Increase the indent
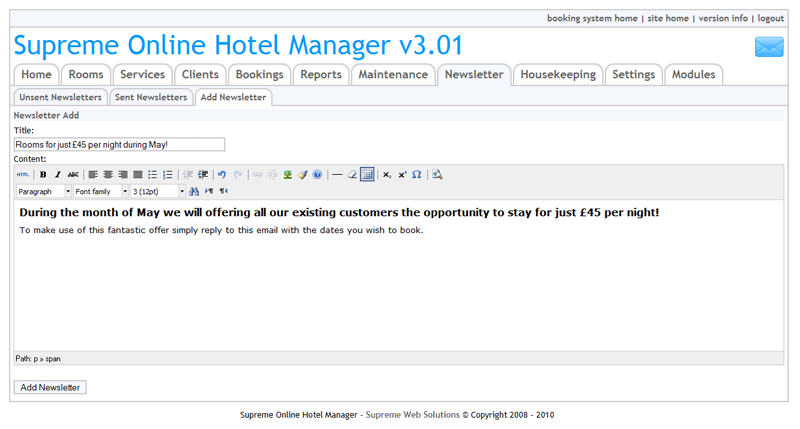This screenshot has height=429, width=800. [x=203, y=174]
